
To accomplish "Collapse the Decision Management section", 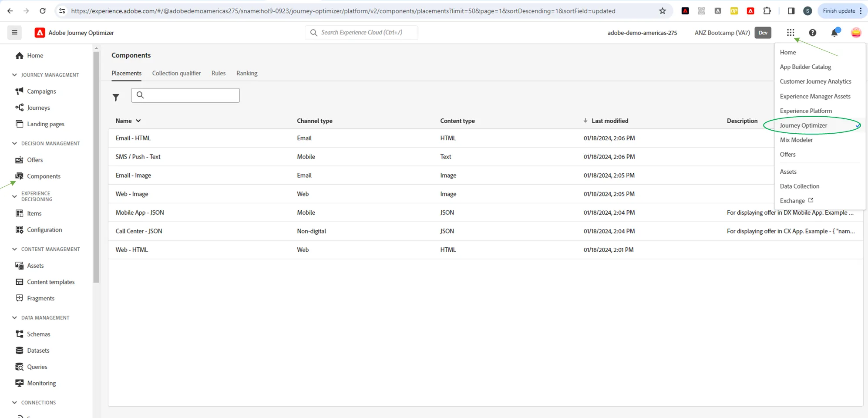I will pos(14,143).
